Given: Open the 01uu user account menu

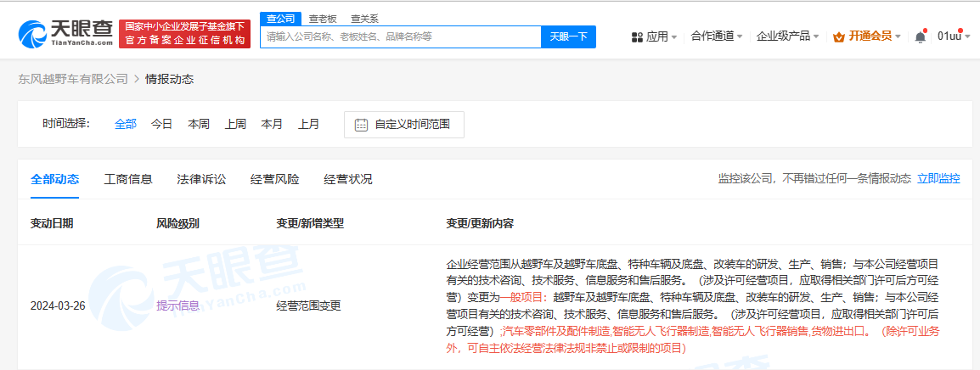Looking at the screenshot, I should pyautogui.click(x=952, y=36).
